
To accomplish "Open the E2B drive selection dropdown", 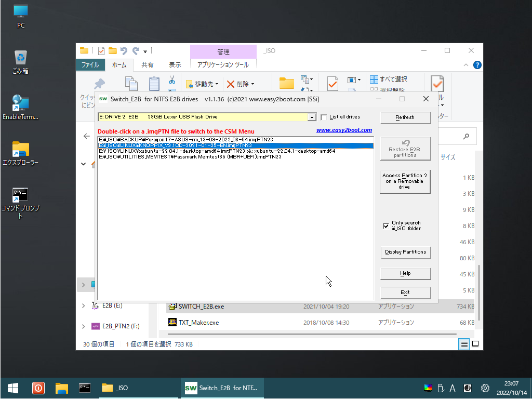I will (x=312, y=117).
